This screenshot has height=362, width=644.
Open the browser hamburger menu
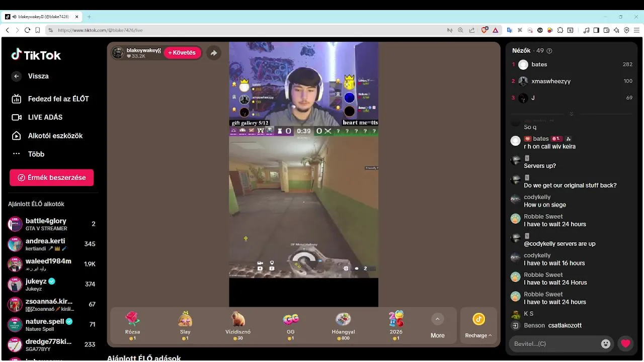pyautogui.click(x=636, y=30)
